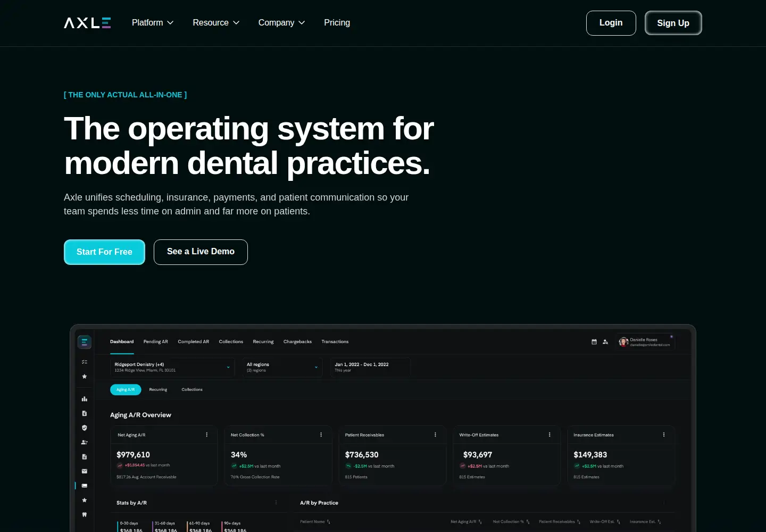Open the checklist tasks icon in sidebar

pyautogui.click(x=85, y=362)
